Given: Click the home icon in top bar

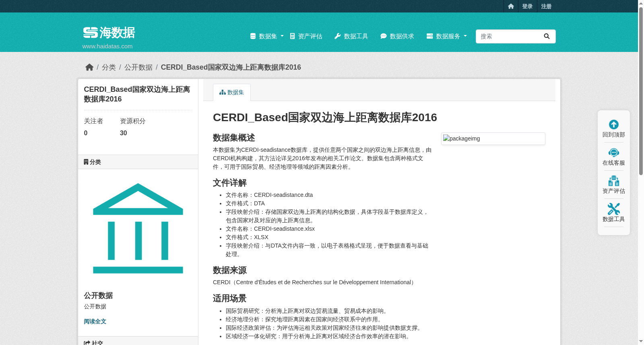Looking at the screenshot, I should pos(511,6).
